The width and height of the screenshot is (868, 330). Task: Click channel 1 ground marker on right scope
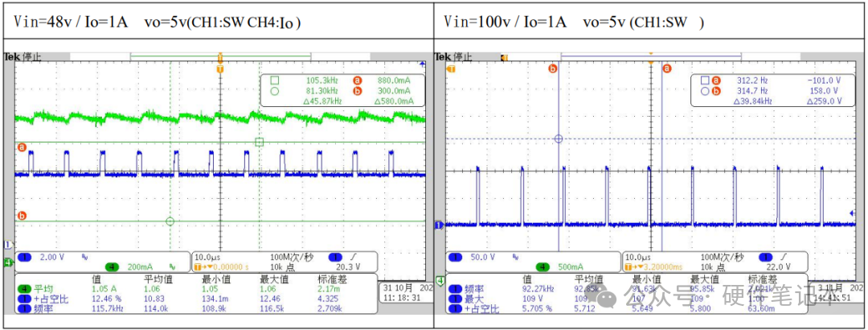[x=439, y=225]
